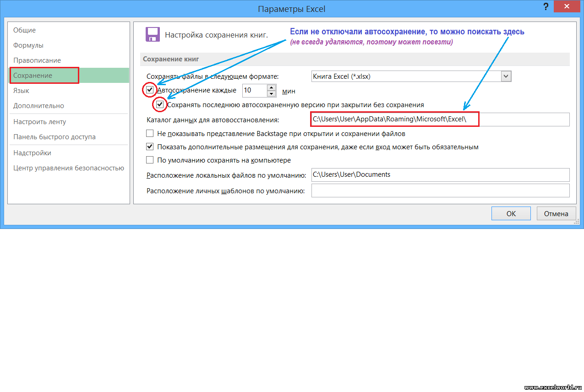
Task: Click the autosave interval value field
Action: pyautogui.click(x=255, y=91)
